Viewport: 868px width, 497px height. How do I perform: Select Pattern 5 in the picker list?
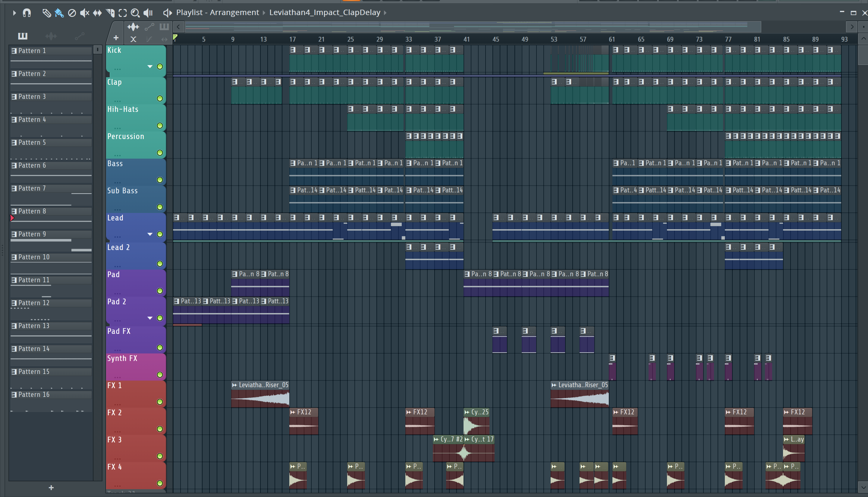pyautogui.click(x=51, y=143)
